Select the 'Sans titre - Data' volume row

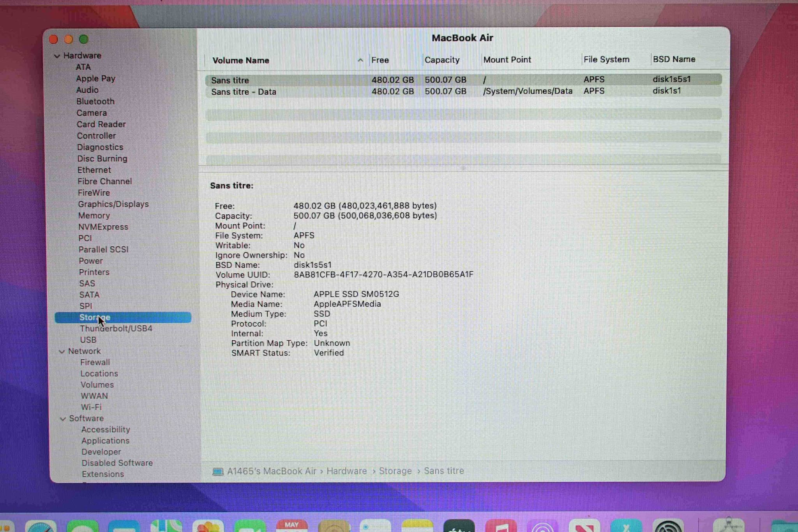click(463, 91)
